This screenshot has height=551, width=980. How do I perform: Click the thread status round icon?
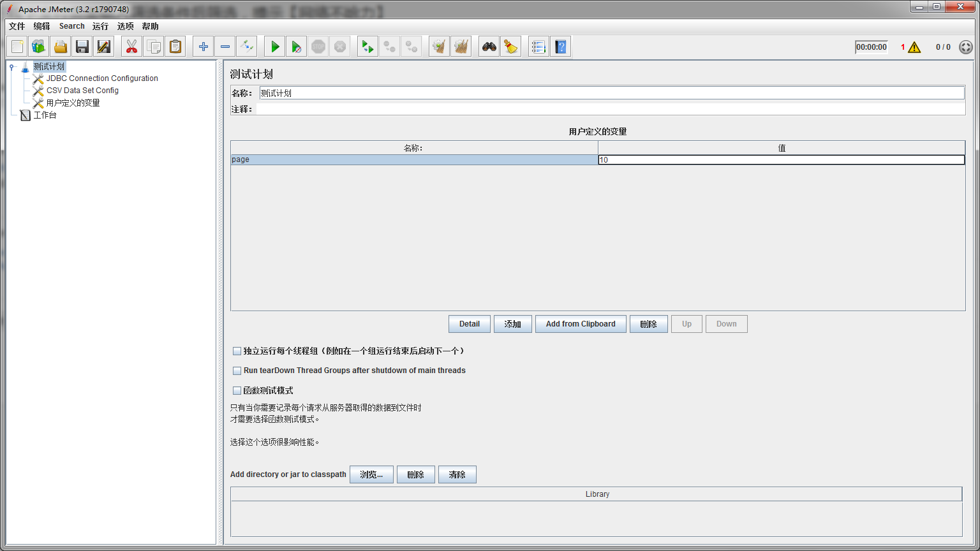(966, 47)
